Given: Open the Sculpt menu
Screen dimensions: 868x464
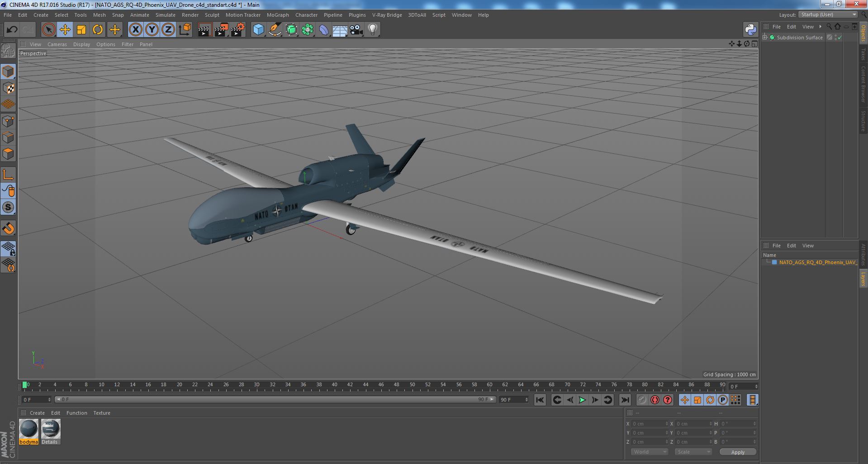Looking at the screenshot, I should [212, 15].
